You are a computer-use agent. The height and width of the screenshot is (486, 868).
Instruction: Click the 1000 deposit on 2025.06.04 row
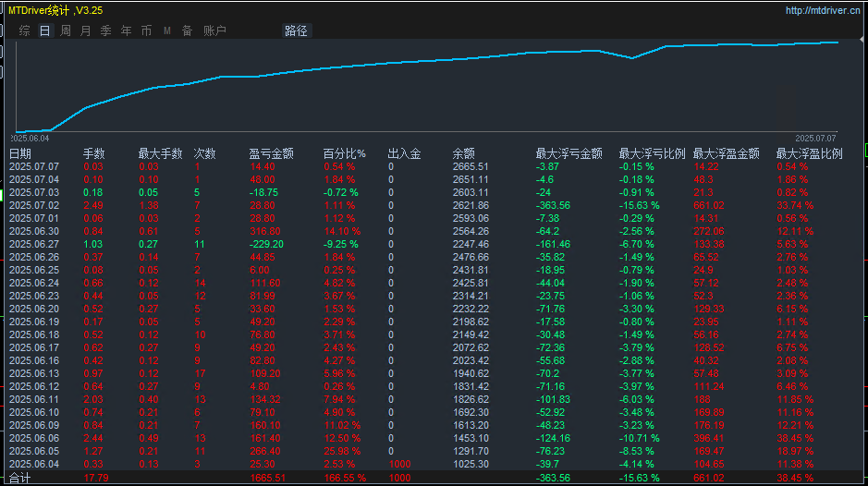(x=399, y=464)
